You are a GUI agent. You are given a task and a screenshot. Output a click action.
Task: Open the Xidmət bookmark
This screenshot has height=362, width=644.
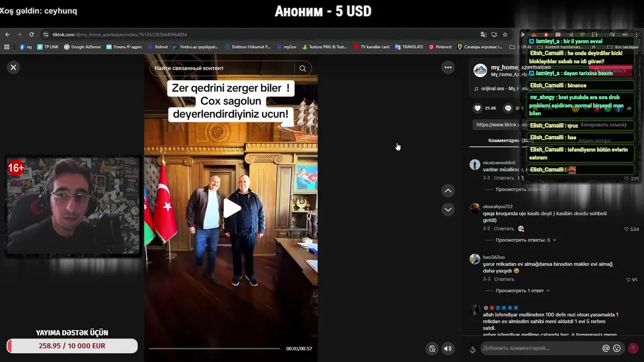(x=158, y=47)
